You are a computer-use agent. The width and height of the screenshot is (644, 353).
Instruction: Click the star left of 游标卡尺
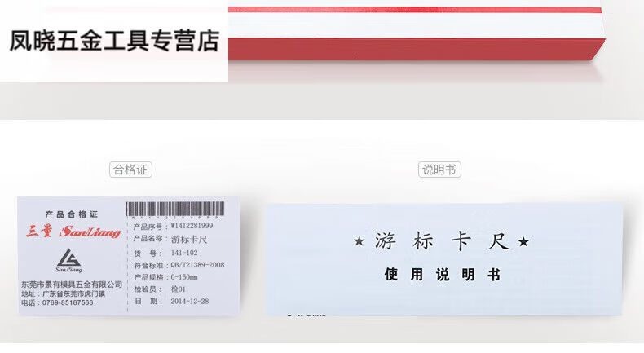coord(359,241)
